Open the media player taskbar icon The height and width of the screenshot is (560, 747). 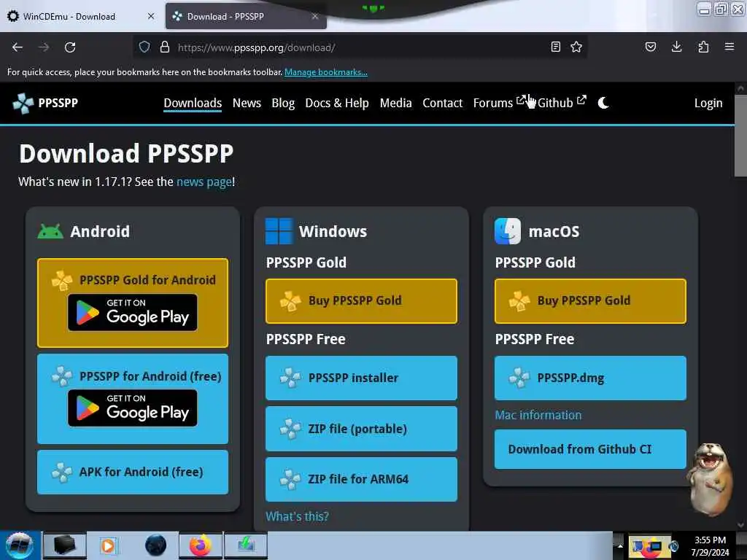pos(108,545)
